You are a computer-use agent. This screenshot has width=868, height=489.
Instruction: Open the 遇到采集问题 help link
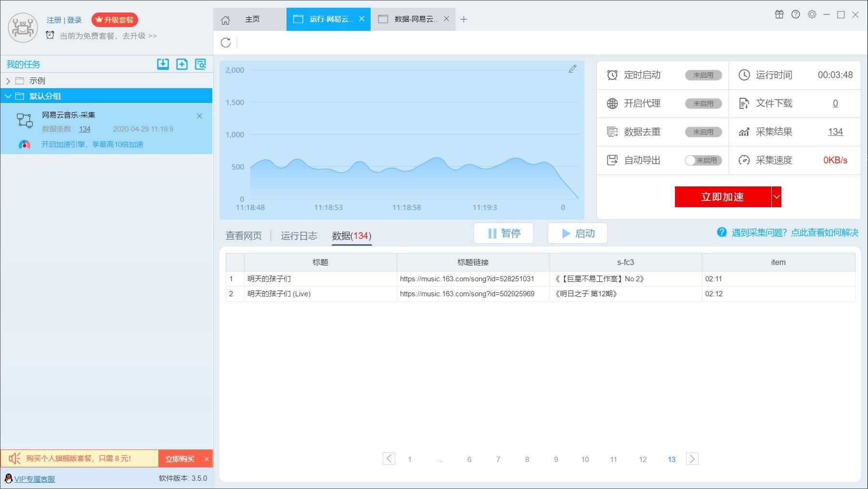795,232
